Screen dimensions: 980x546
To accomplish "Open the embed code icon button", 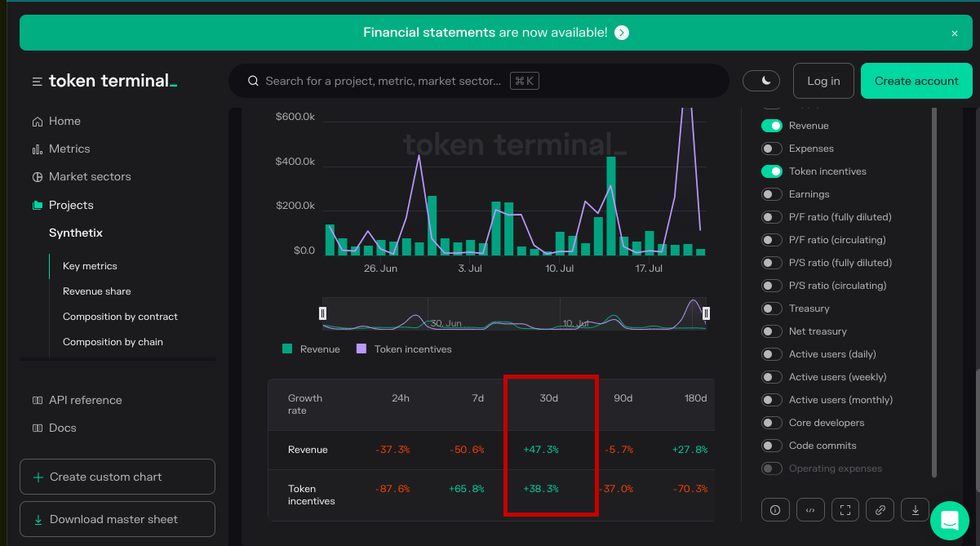I will 810,510.
